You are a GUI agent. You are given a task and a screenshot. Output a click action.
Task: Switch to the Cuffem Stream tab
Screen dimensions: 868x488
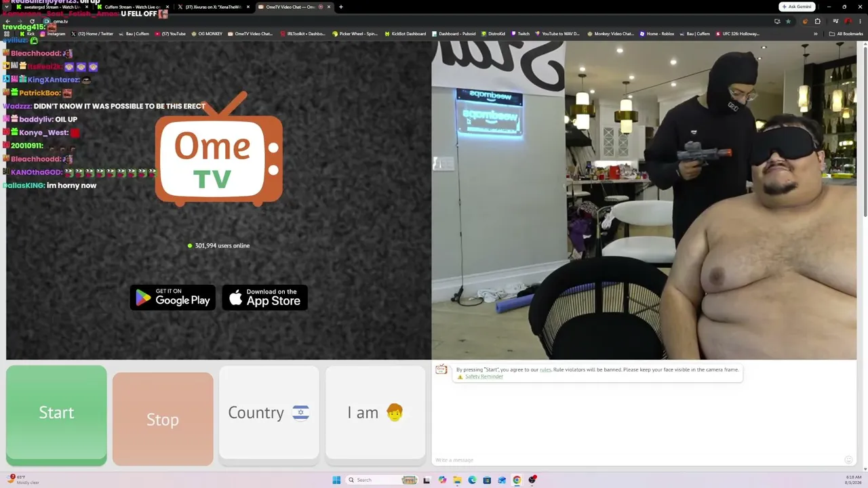pos(132,7)
